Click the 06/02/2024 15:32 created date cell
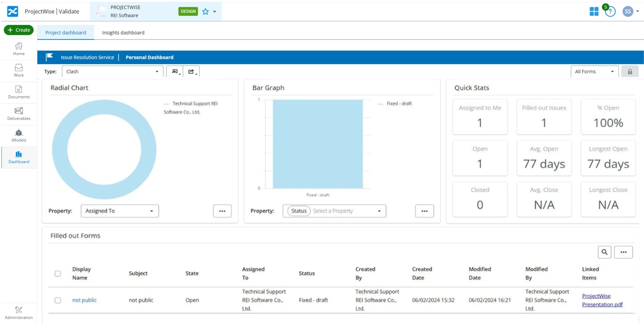644x324 pixels. click(x=433, y=300)
